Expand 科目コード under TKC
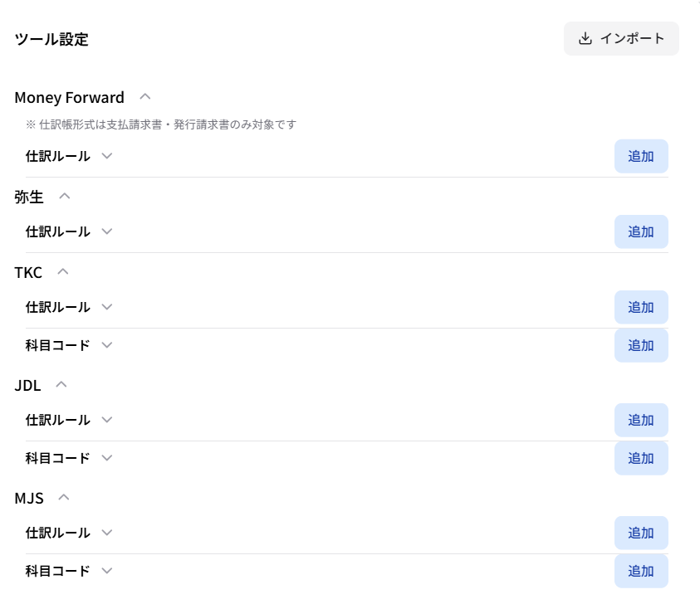 coord(106,345)
